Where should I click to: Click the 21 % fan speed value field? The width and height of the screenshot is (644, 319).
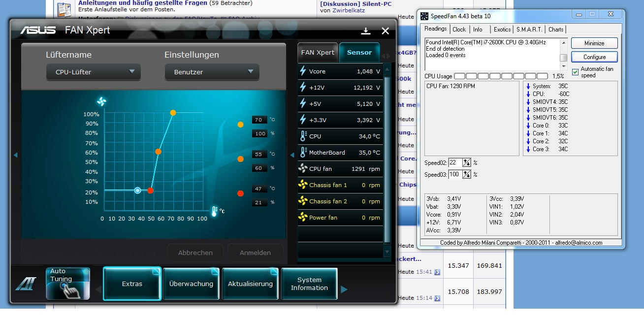pos(259,202)
